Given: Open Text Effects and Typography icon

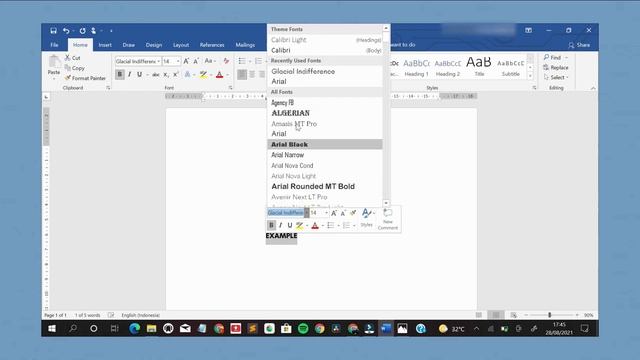Looking at the screenshot, I should [187, 75].
